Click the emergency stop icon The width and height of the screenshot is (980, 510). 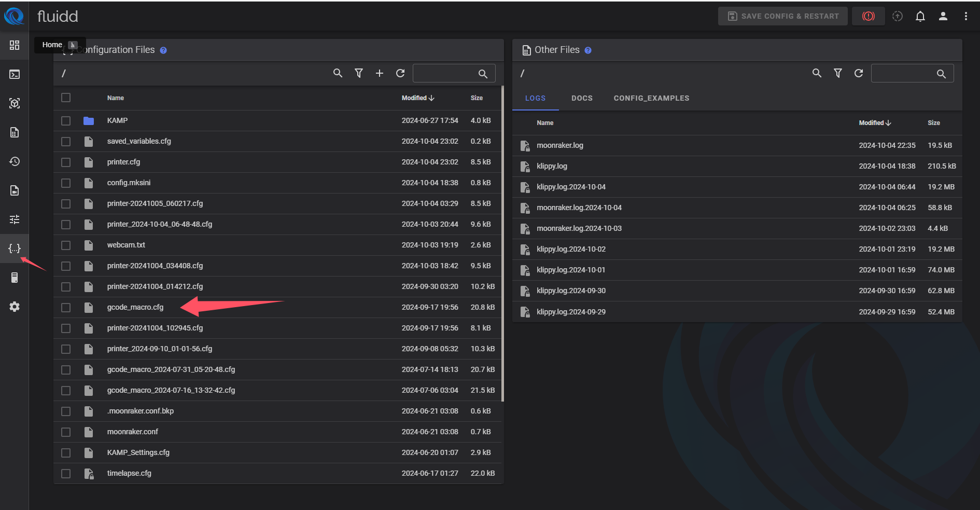pyautogui.click(x=868, y=16)
